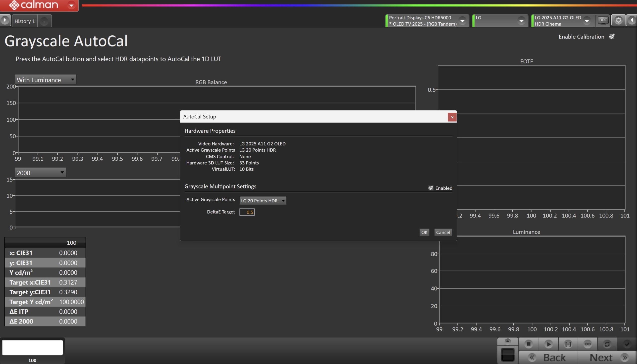Select the Y cd/m² measured row
This screenshot has height=364, width=637.
click(45, 273)
